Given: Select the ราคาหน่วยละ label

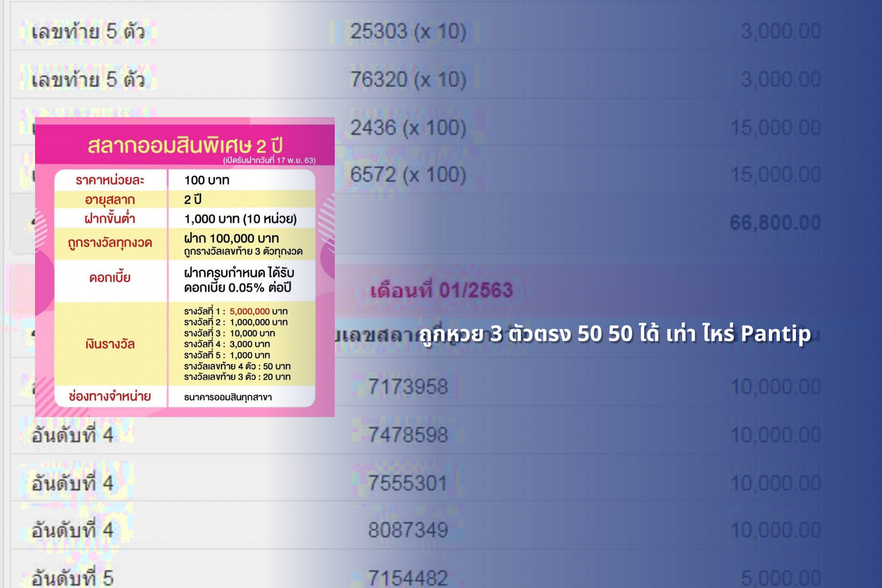Looking at the screenshot, I should tap(110, 180).
